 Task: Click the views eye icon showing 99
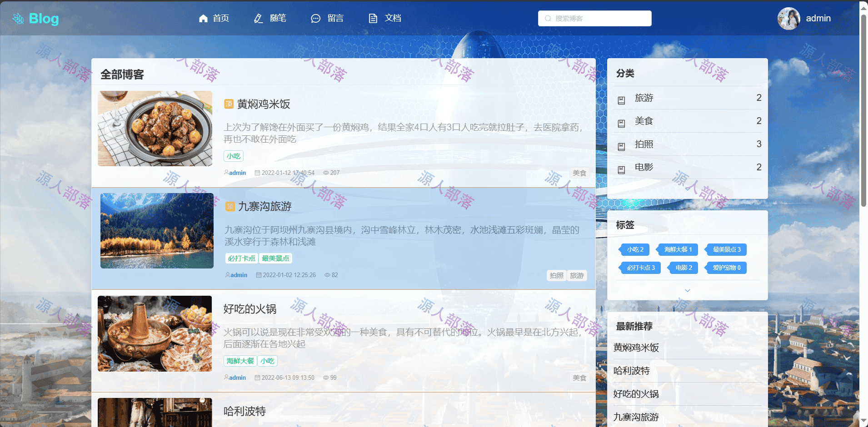(x=326, y=377)
